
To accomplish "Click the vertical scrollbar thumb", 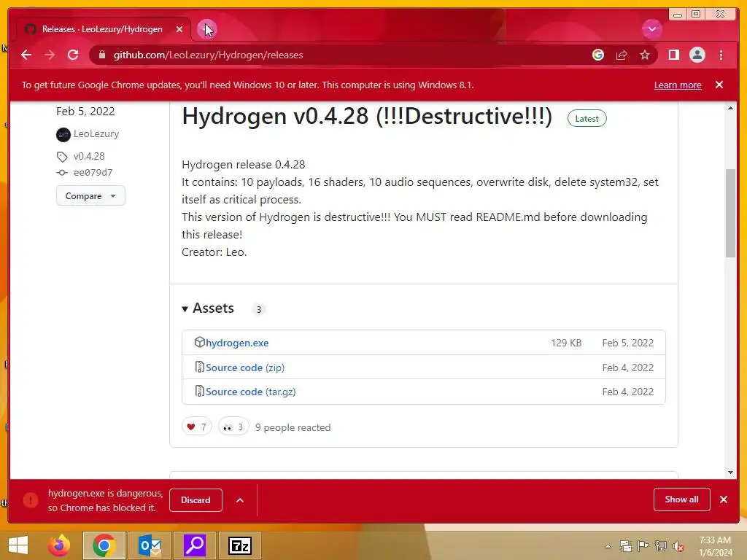I will point(730,214).
